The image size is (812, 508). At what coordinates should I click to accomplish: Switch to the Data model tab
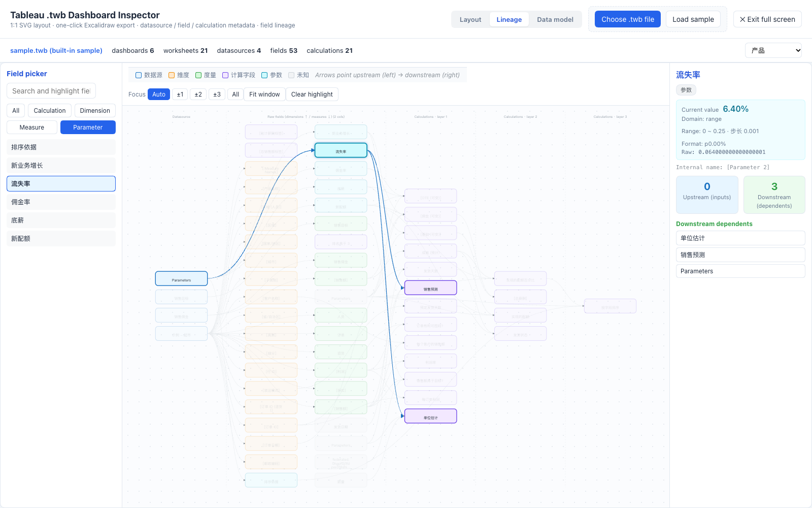[x=555, y=19]
